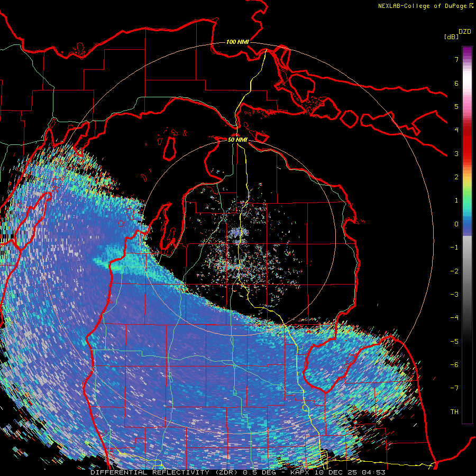Click the -1 value on color scale

(454, 248)
